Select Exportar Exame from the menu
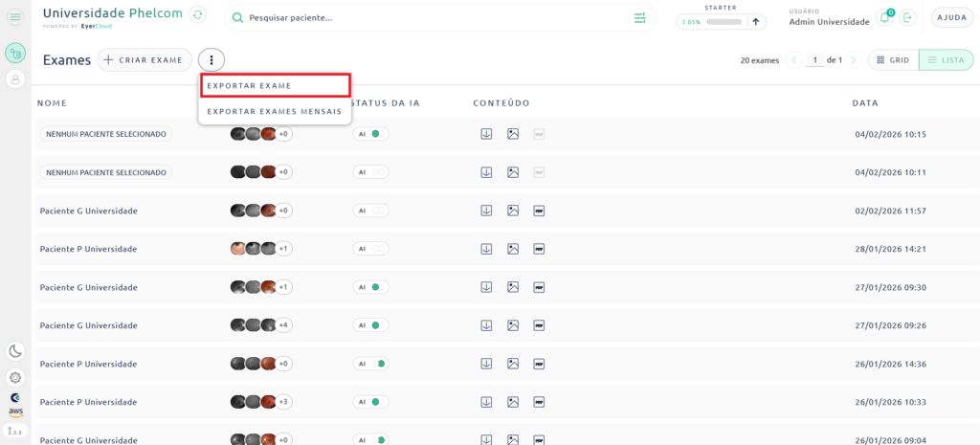Viewport: 980px width, 445px height. pos(275,85)
